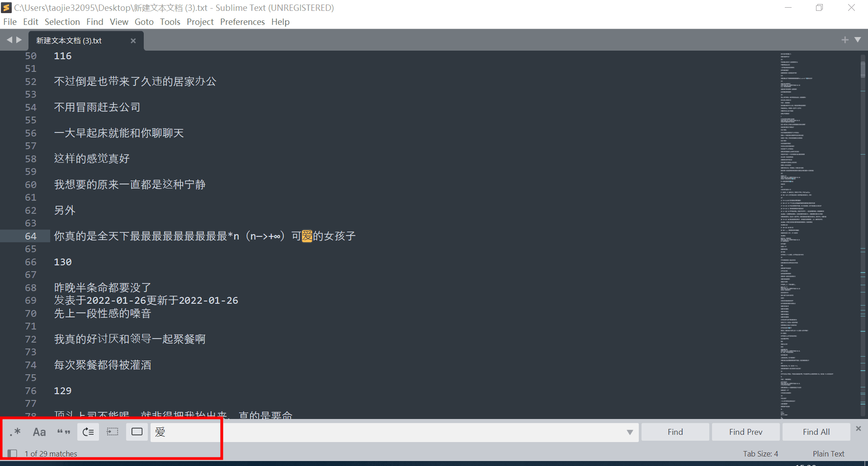Open the View menu
Screen dimensions: 868x466
point(119,22)
